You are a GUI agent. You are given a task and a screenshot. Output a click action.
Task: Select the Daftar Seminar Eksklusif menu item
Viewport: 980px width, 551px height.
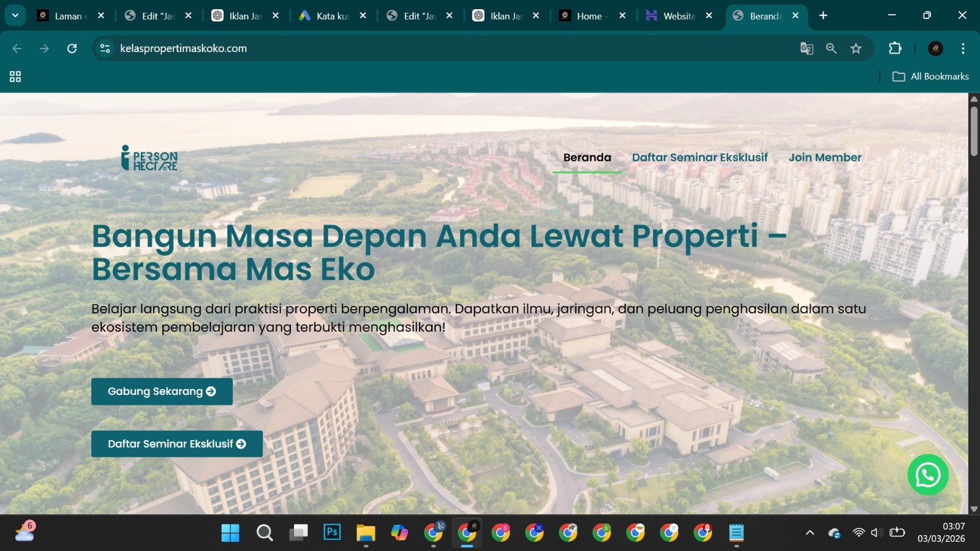tap(699, 157)
